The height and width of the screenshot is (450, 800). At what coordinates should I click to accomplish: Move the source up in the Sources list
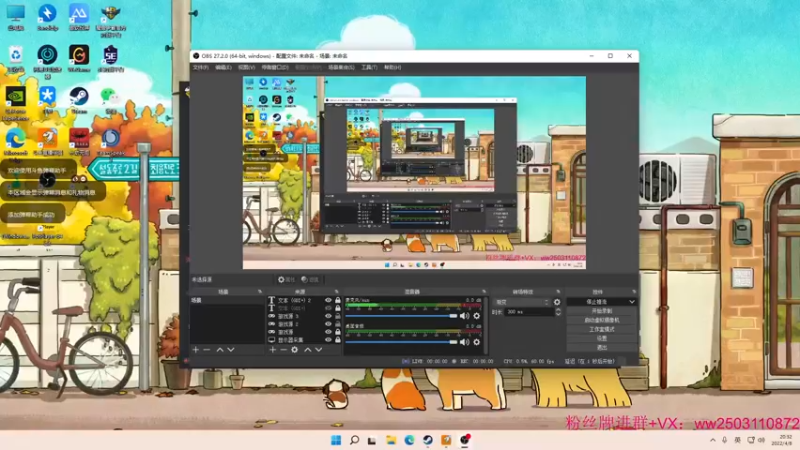point(308,350)
